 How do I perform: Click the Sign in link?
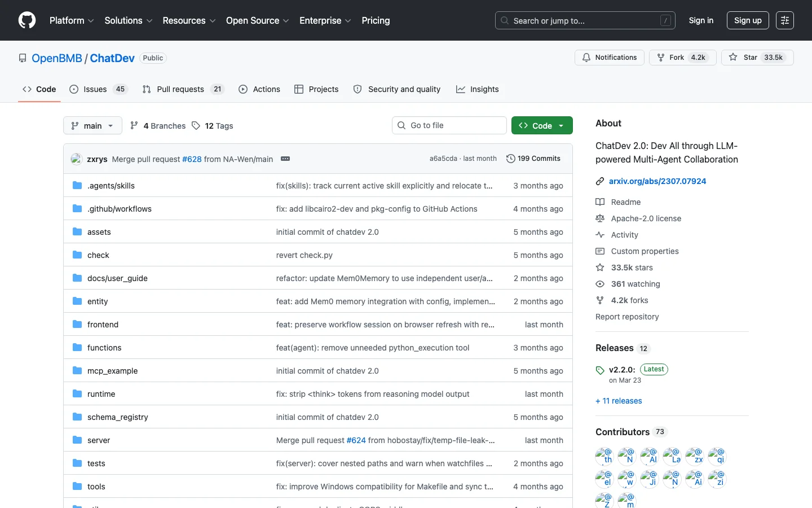point(701,20)
